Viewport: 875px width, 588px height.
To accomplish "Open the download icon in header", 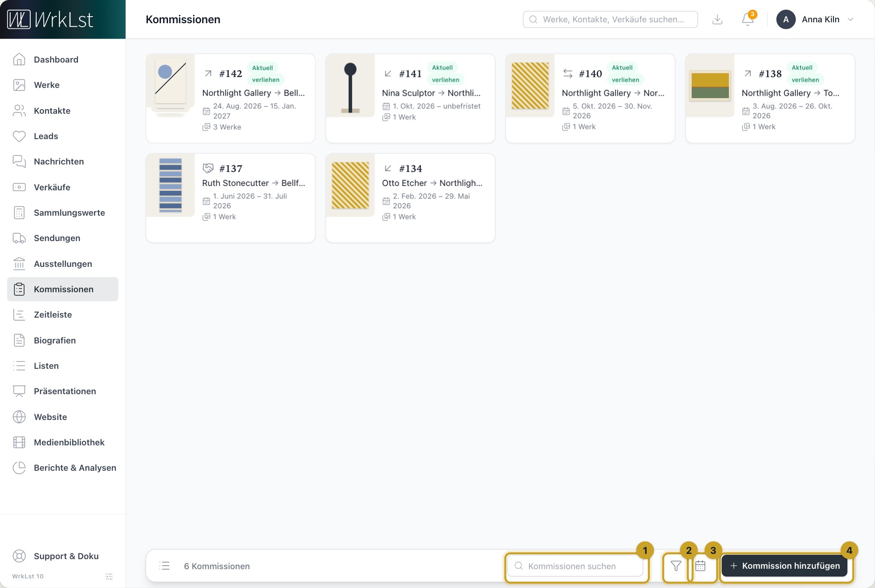I will pyautogui.click(x=717, y=19).
